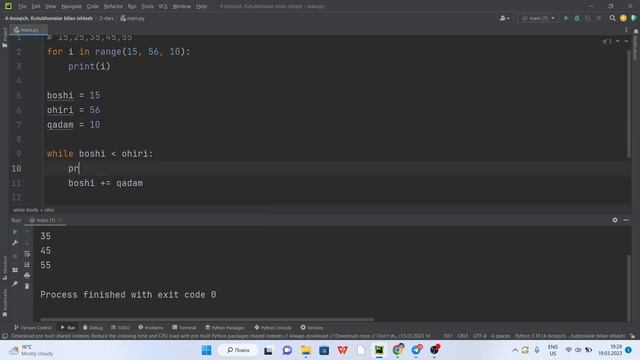Open the Services tool window tab

pos(312,327)
